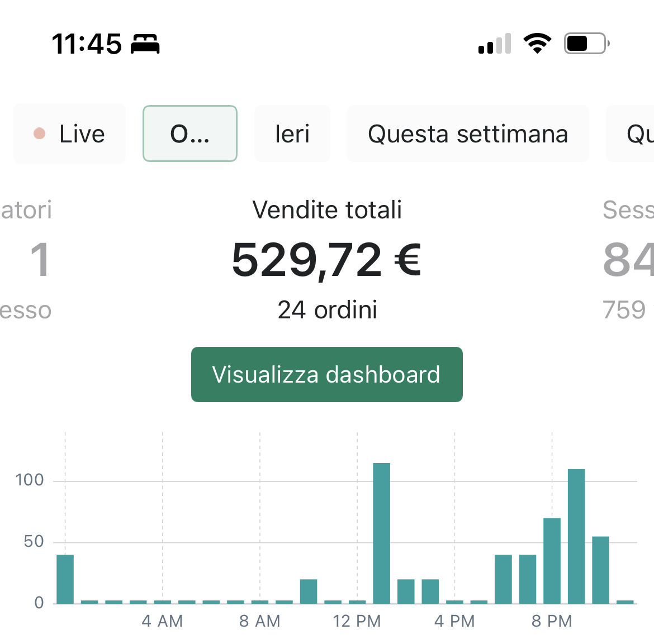The height and width of the screenshot is (644, 654).
Task: Switch to the Live tab
Action: (x=69, y=133)
